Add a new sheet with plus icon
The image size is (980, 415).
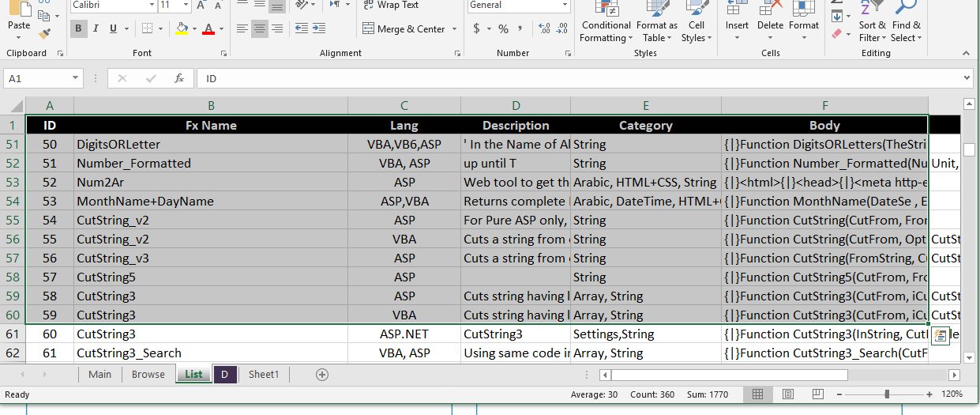tap(322, 375)
